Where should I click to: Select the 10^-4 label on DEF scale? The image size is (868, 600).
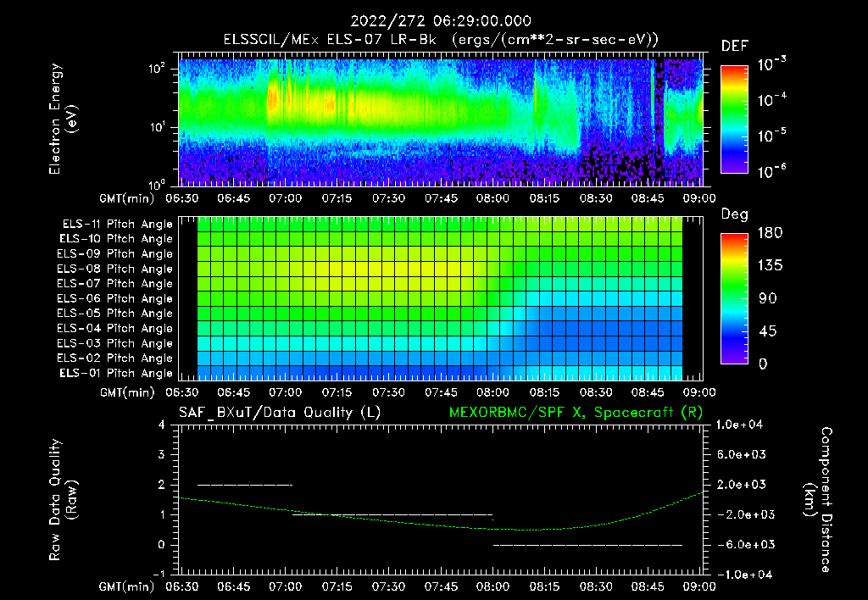(x=771, y=100)
